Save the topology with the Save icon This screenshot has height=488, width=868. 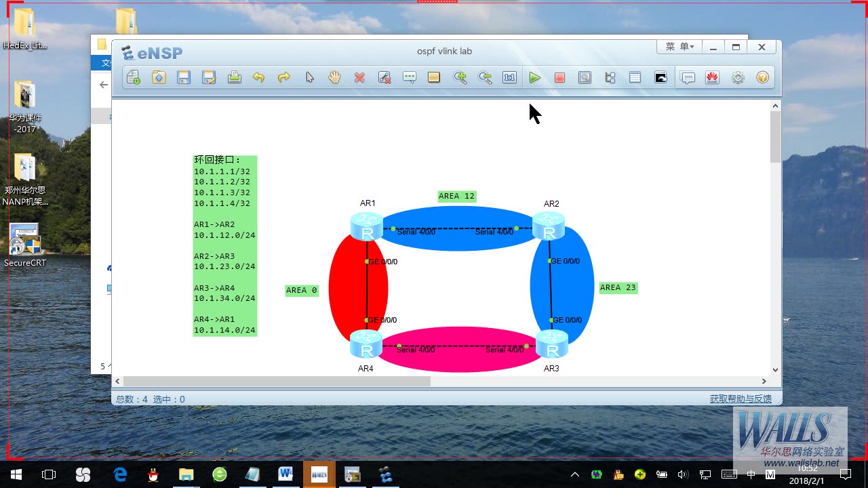[184, 78]
